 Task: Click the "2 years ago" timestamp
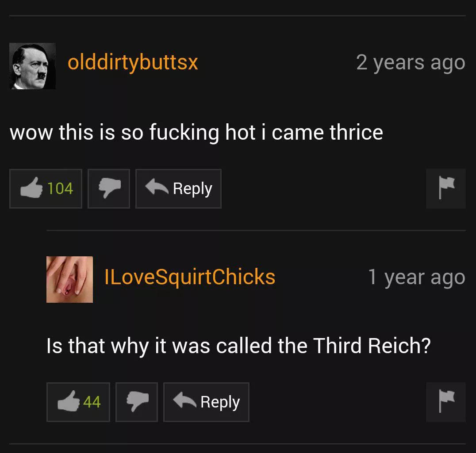(x=411, y=63)
